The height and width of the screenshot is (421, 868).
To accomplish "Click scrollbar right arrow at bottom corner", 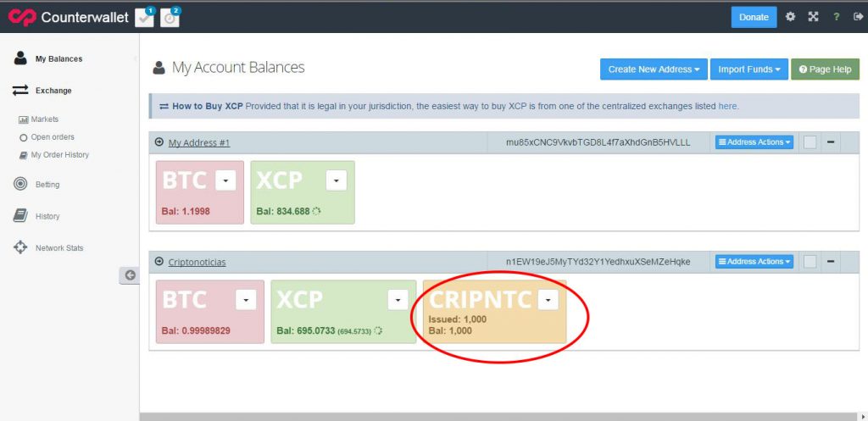I will [863, 417].
